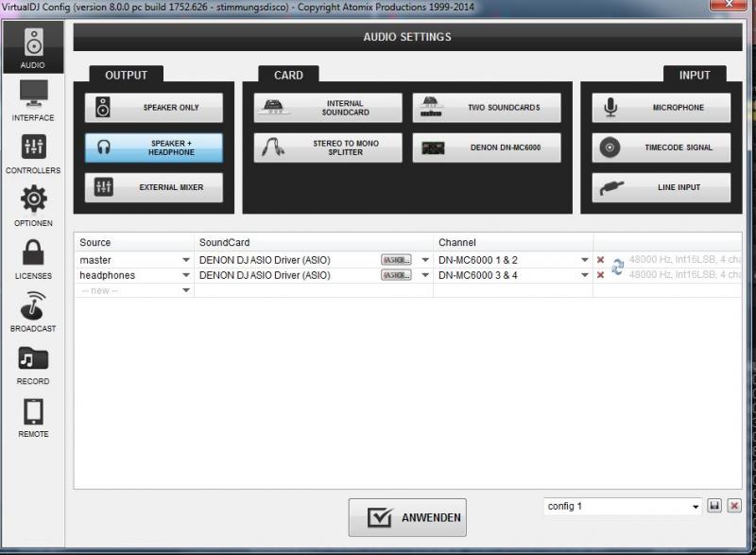Open channel dropdown for DN-MC6000 1 & 2
This screenshot has height=555, width=756.
584,260
